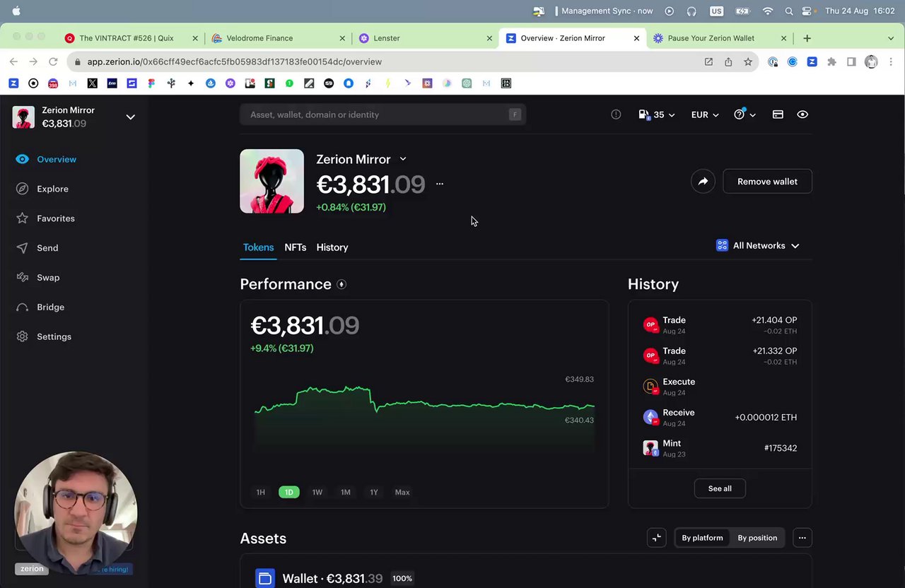Switch to the Lenster browser tab
The width and height of the screenshot is (905, 588).
click(x=425, y=38)
